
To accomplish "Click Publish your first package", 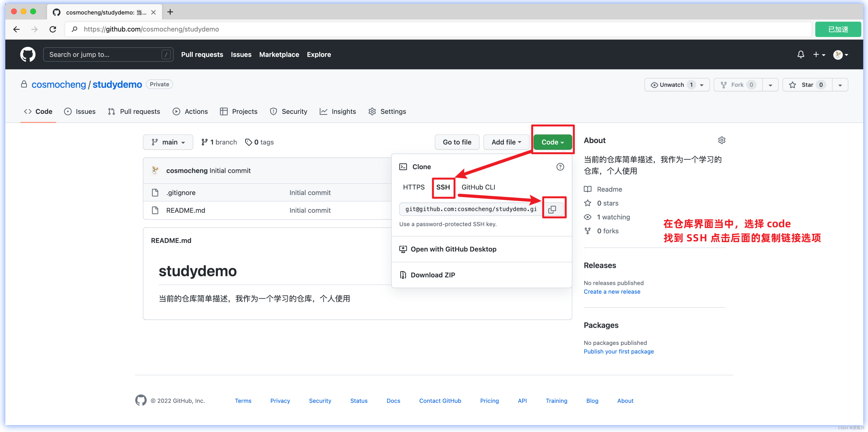I will click(619, 351).
